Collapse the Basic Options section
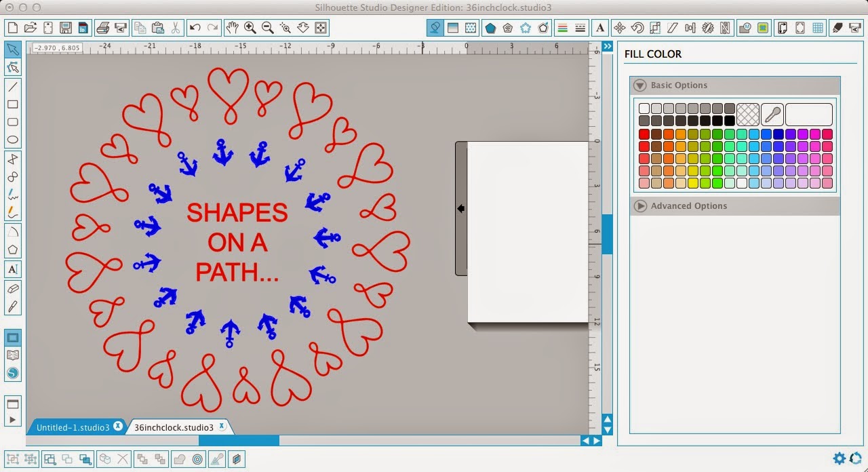Screen dimensions: 868x472 pyautogui.click(x=639, y=85)
